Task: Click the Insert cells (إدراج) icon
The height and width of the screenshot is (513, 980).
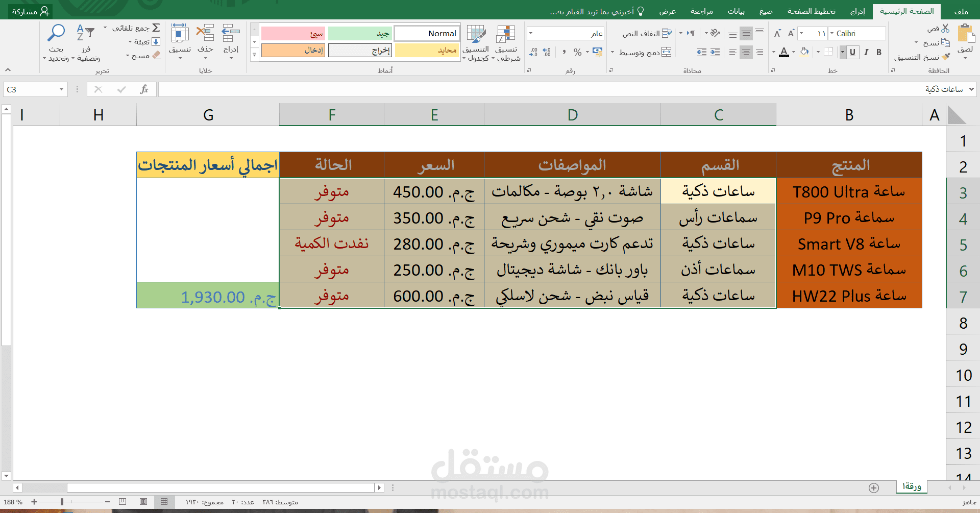Action: click(x=231, y=34)
